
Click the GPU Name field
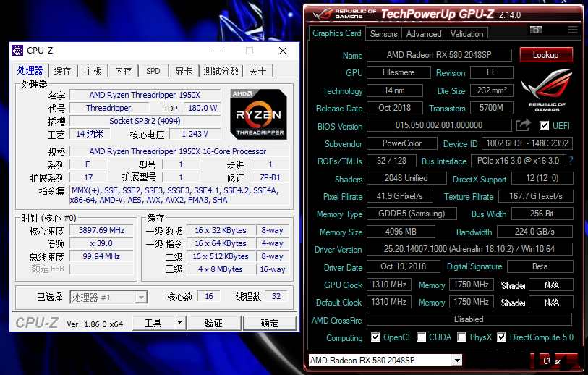439,55
